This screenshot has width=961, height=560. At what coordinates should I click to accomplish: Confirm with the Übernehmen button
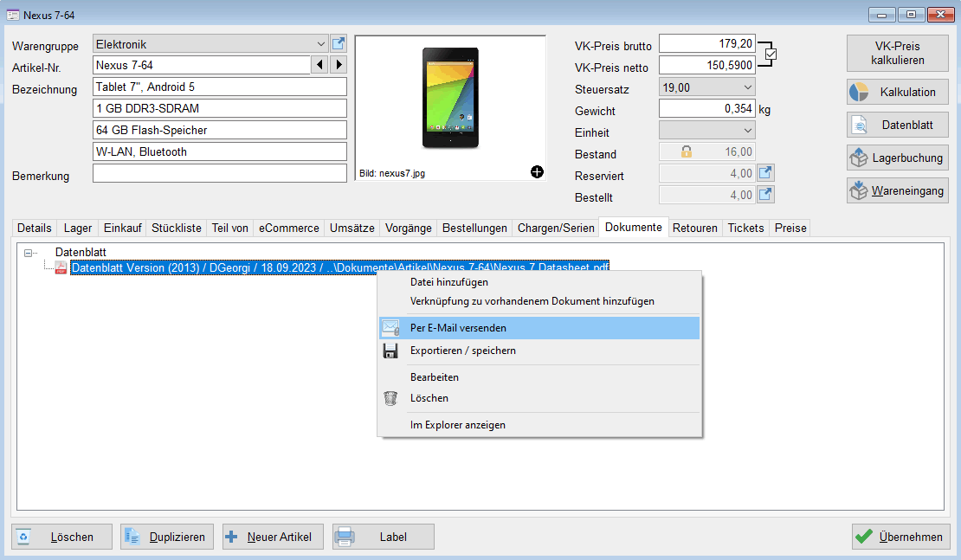[x=901, y=537]
